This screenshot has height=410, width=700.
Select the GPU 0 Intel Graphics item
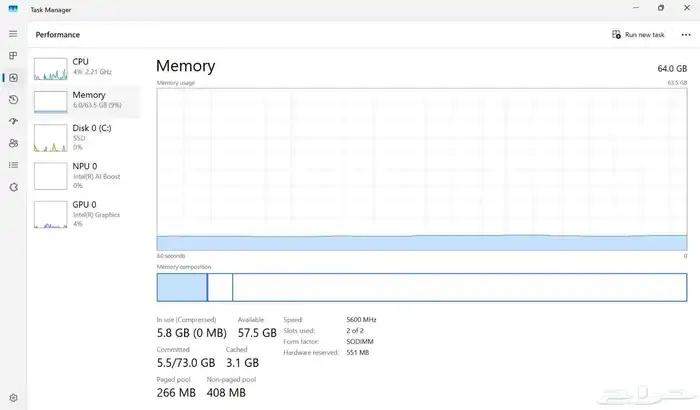(x=86, y=214)
